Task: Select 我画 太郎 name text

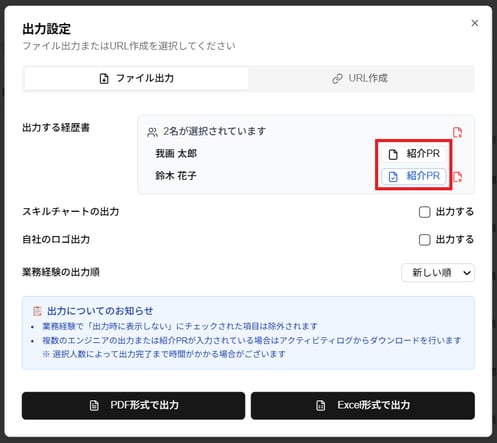Action: pyautogui.click(x=176, y=154)
